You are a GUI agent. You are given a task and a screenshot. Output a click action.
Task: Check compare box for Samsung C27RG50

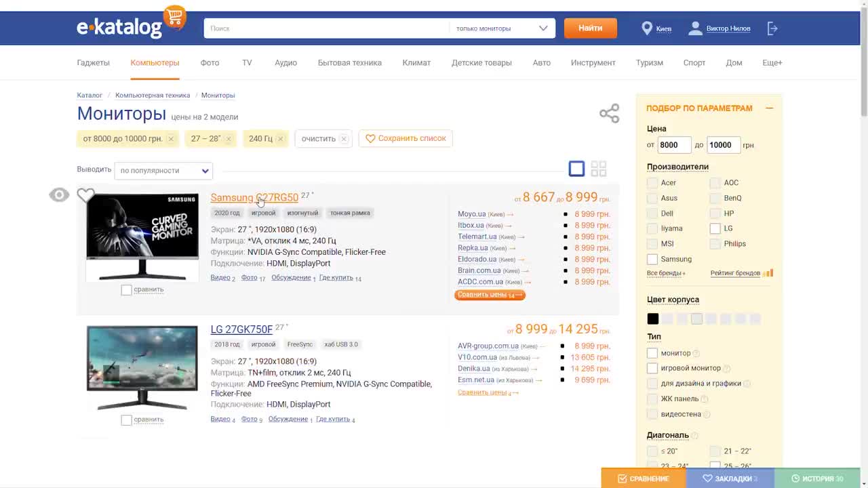point(126,290)
